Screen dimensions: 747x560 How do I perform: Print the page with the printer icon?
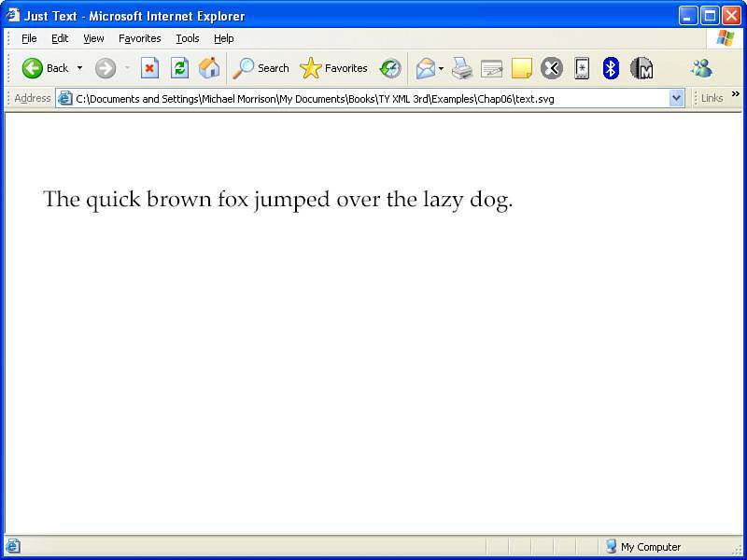461,68
